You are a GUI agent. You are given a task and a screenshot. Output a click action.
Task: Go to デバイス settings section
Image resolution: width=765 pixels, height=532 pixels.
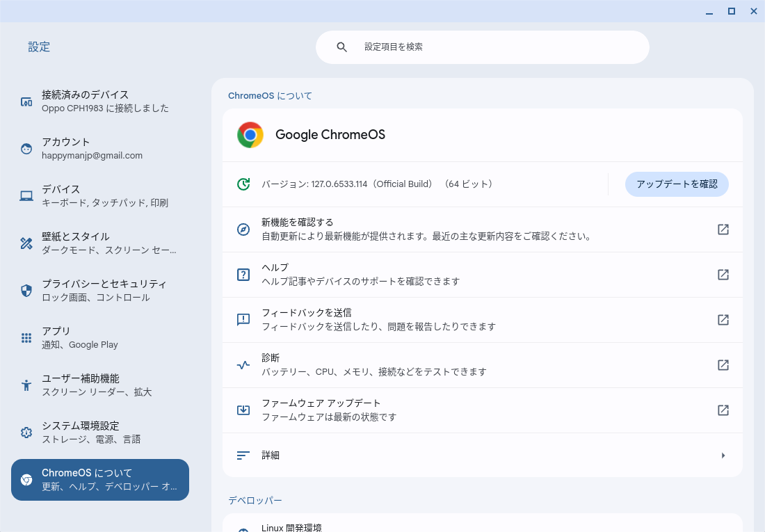click(100, 196)
